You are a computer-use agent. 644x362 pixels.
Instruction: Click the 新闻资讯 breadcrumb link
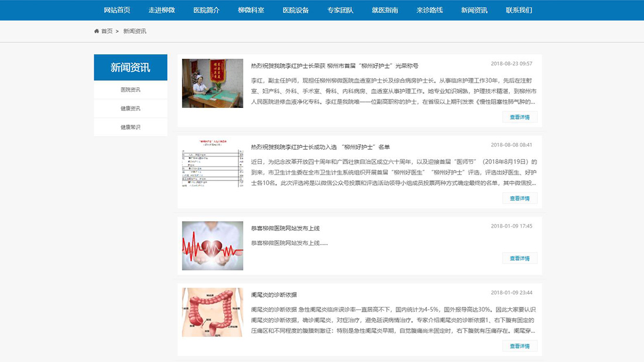[135, 30]
